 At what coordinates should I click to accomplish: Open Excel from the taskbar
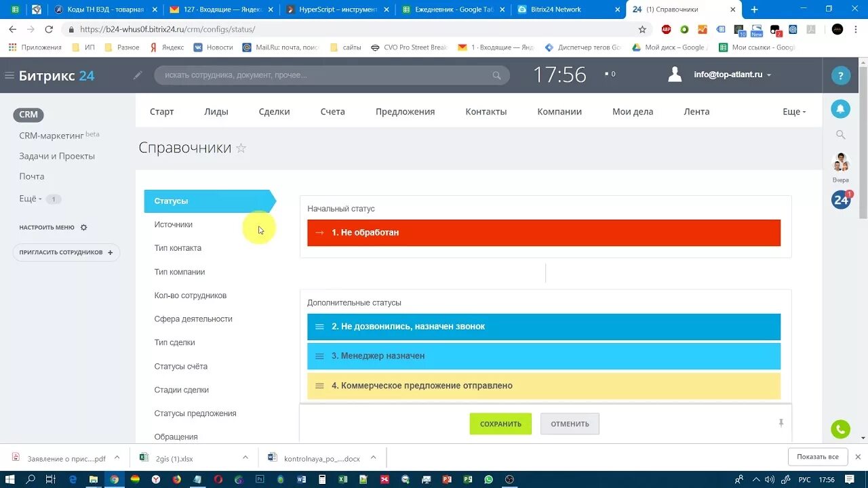click(343, 479)
